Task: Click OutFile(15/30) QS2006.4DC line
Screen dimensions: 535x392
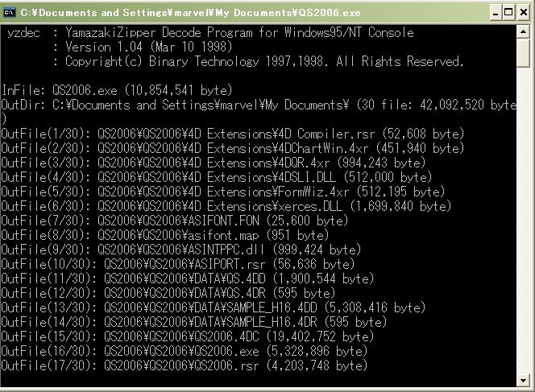Action: pos(188,336)
